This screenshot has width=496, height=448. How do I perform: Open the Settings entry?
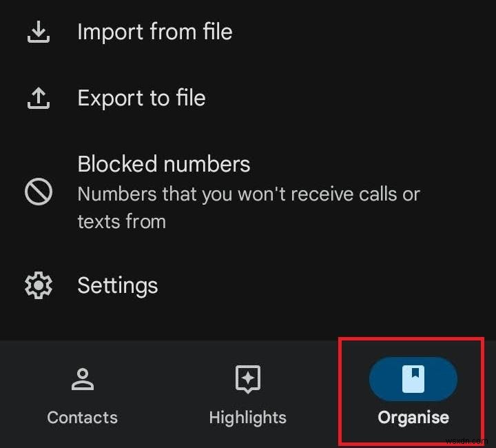(118, 286)
